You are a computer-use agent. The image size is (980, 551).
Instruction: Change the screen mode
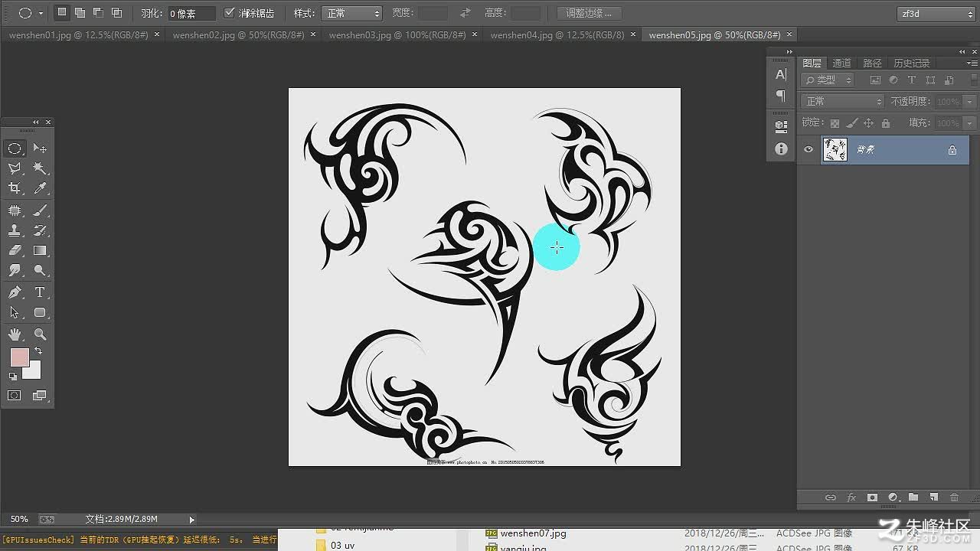pos(40,396)
